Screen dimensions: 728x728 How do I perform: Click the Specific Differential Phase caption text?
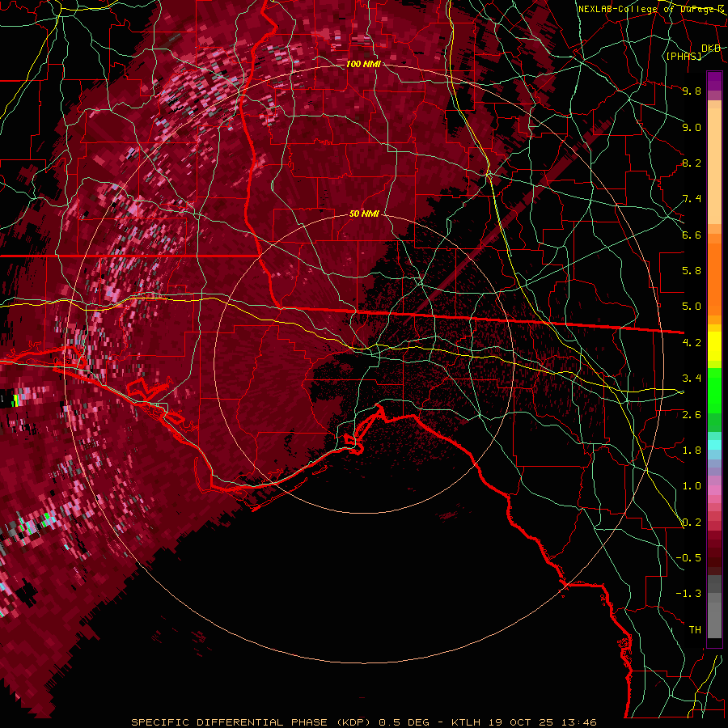pyautogui.click(x=363, y=722)
